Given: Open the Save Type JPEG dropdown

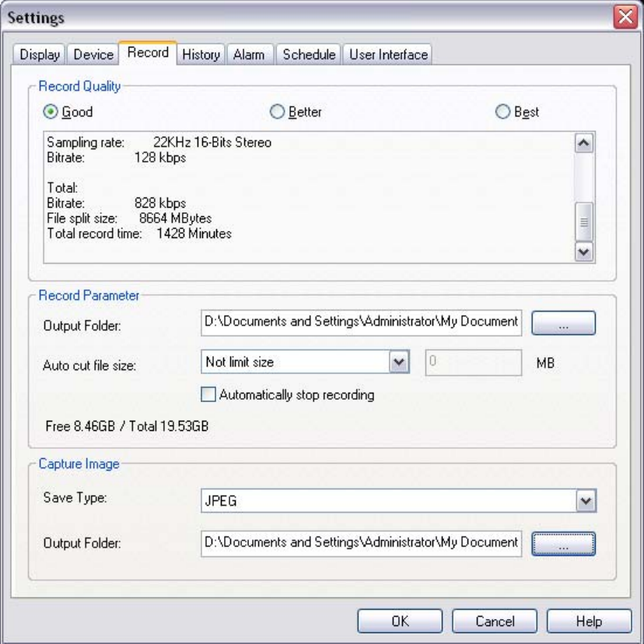Looking at the screenshot, I should pyautogui.click(x=586, y=501).
